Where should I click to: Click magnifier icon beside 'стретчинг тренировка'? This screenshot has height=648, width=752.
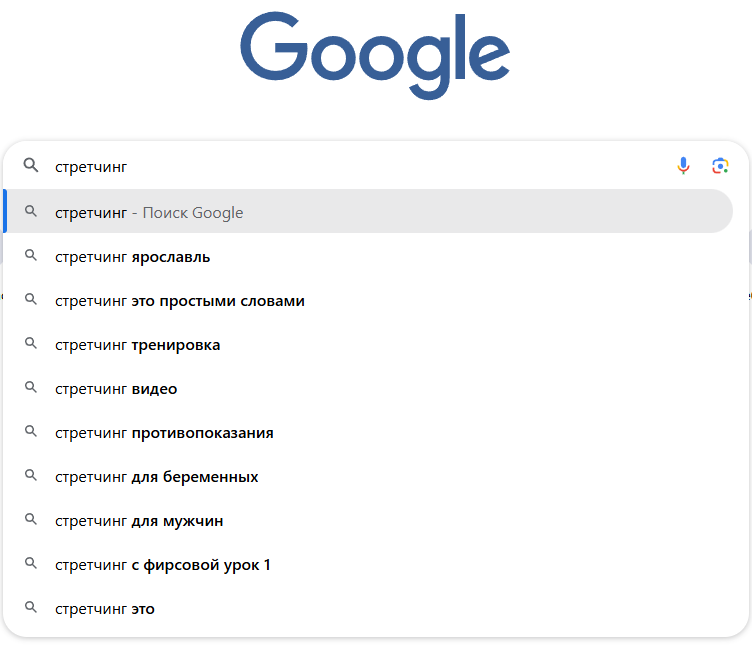[x=31, y=344]
